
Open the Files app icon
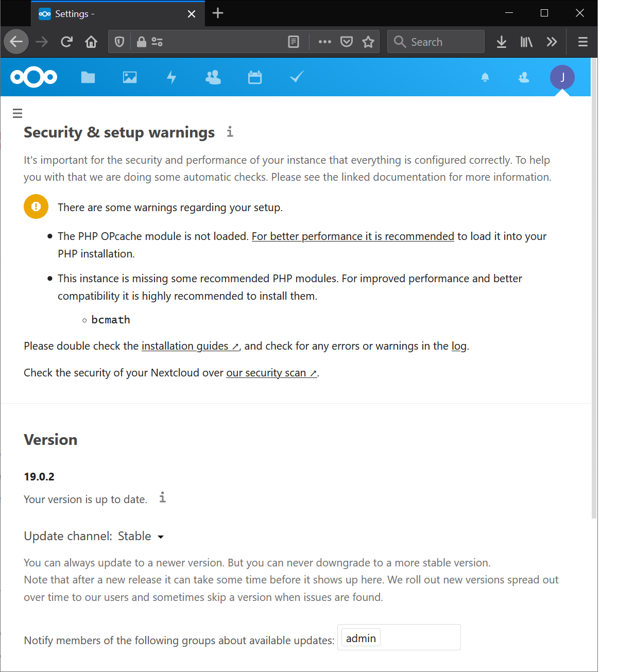88,77
